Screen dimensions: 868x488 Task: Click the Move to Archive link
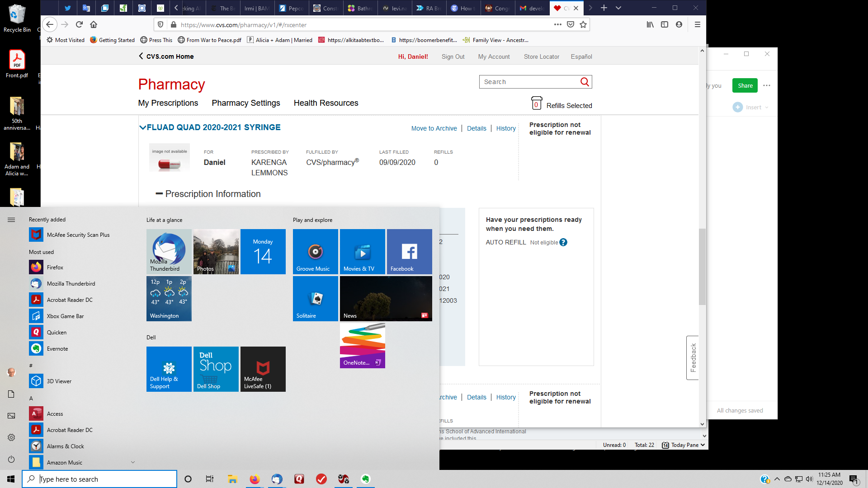(x=434, y=128)
